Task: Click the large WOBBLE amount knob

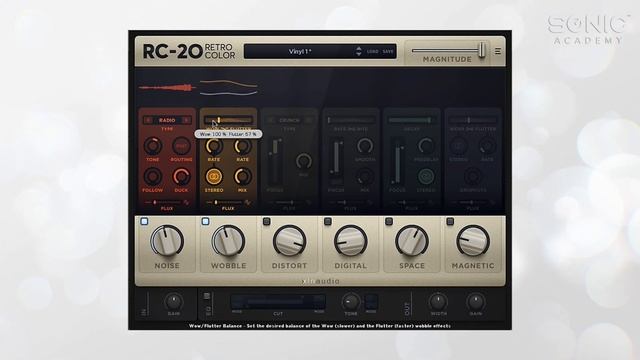Action: (x=228, y=241)
